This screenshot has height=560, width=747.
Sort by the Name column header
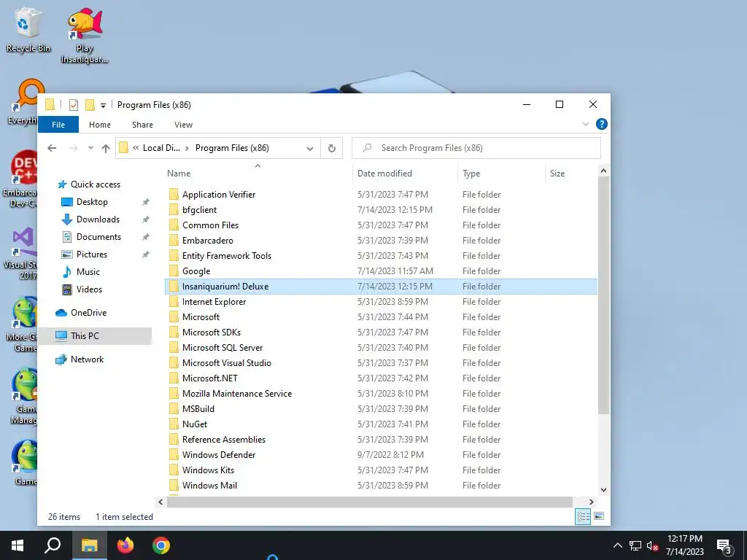(x=258, y=174)
